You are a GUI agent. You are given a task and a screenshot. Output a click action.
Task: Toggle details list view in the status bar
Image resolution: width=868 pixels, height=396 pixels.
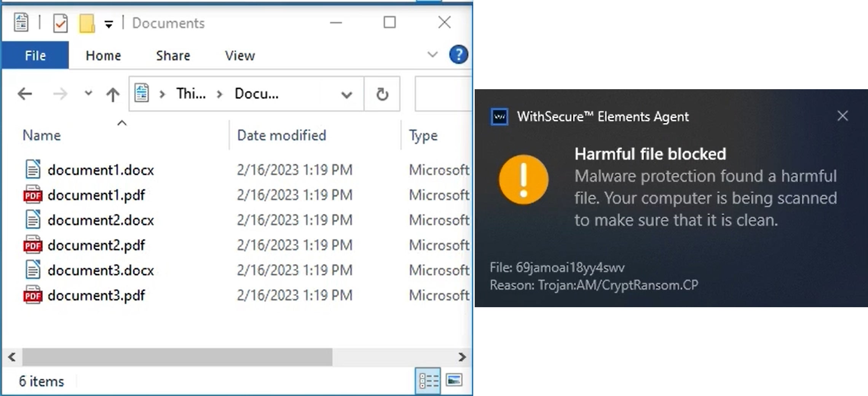point(428,380)
